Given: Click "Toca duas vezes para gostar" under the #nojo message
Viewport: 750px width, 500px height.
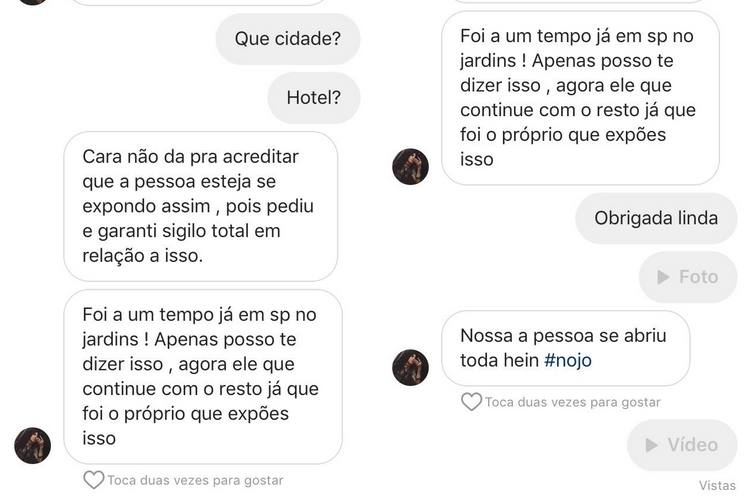Looking at the screenshot, I should (572, 402).
